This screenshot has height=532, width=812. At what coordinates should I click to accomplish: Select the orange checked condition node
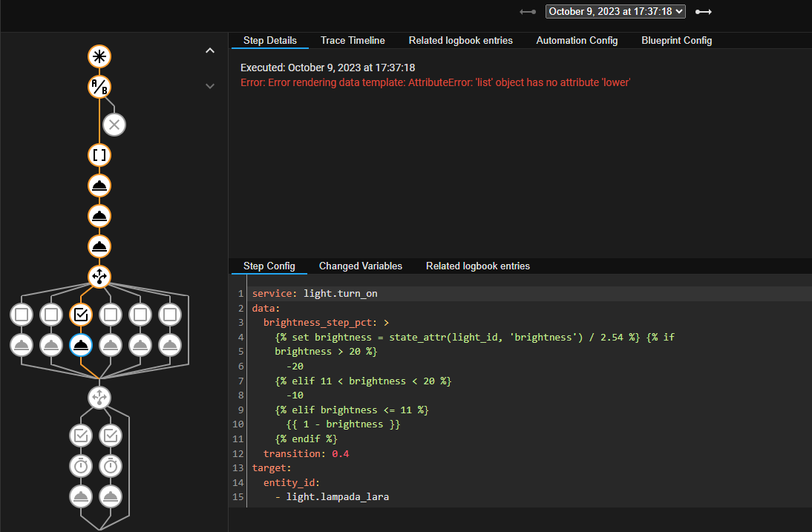tap(80, 314)
